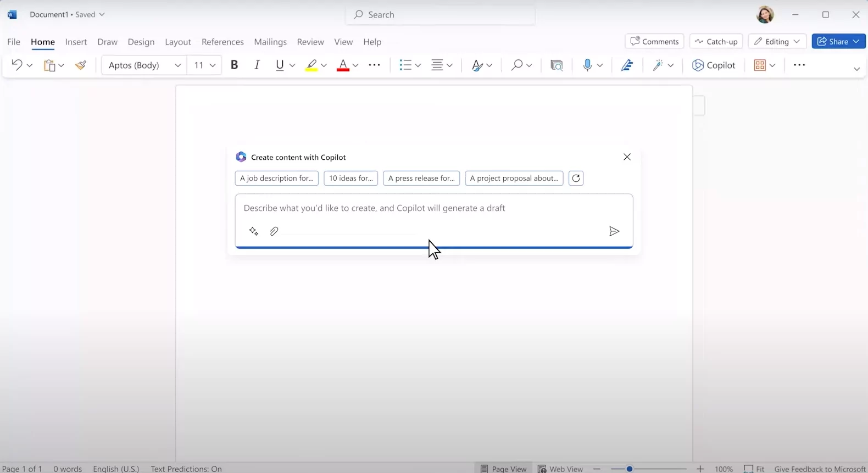Click the Catch-up button
Screen dimensions: 868x473
click(x=716, y=41)
